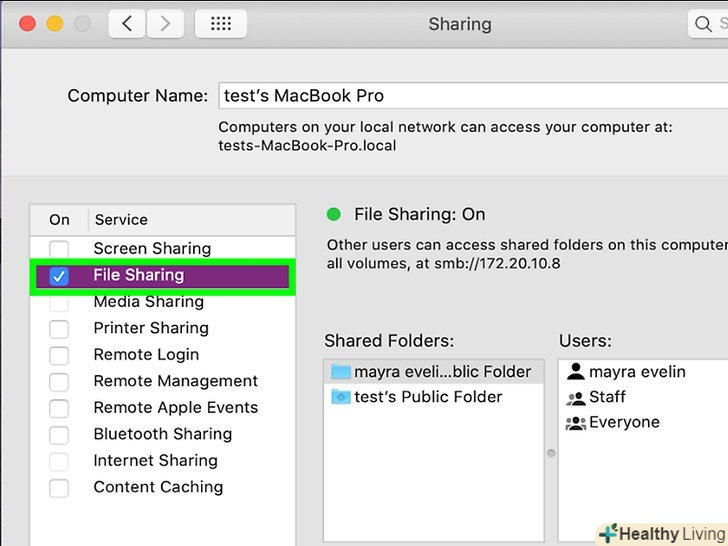
Task: Select Remote Management service row
Action: pos(175,381)
